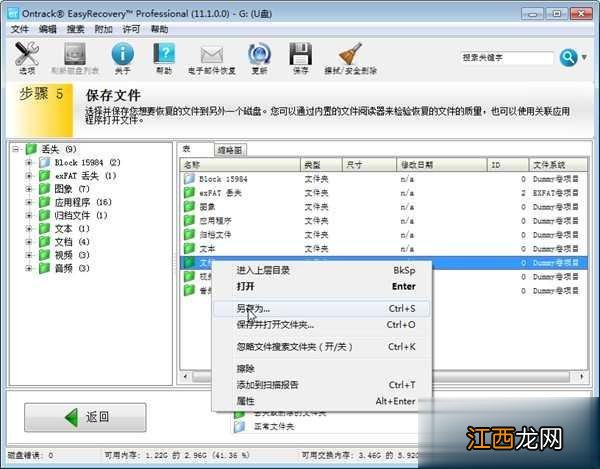Expand 视频 (3) tree node
The height and width of the screenshot is (469, 600).
pyautogui.click(x=28, y=255)
